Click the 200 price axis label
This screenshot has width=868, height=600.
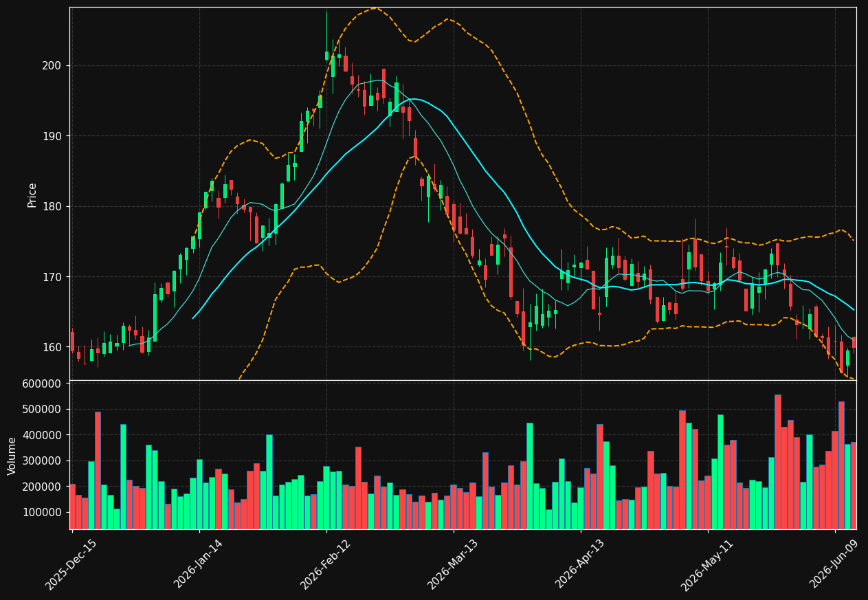point(53,66)
